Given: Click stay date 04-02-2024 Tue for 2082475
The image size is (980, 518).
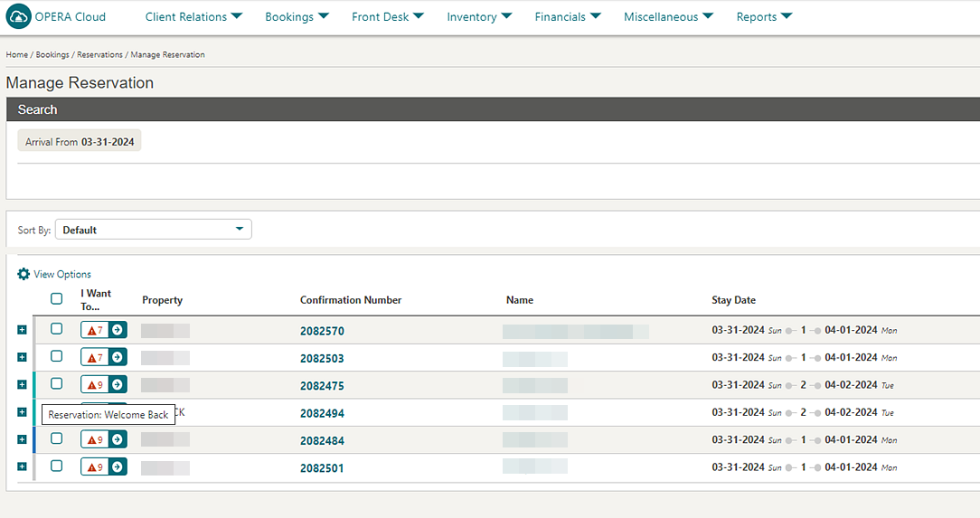Looking at the screenshot, I should point(860,385).
